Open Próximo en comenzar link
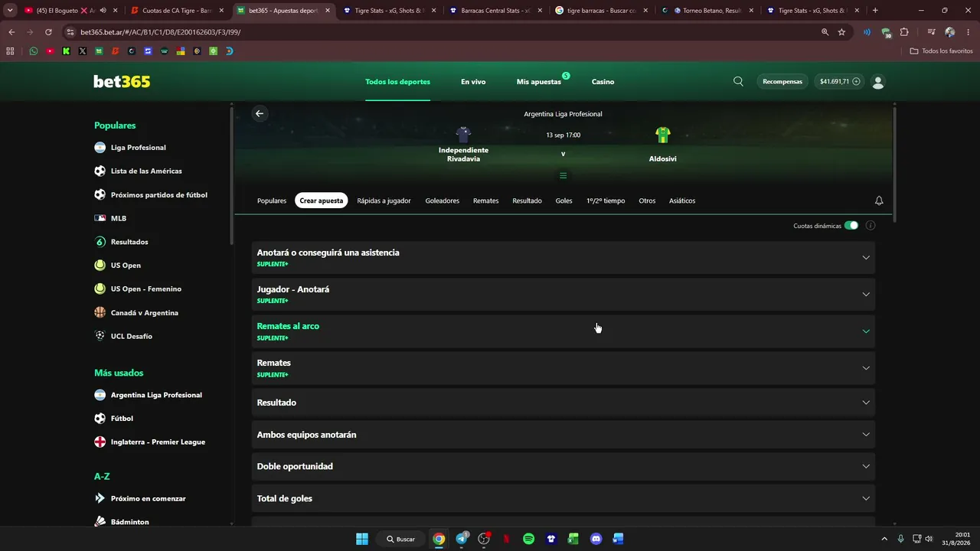Viewport: 980px width, 551px height. coord(148,499)
